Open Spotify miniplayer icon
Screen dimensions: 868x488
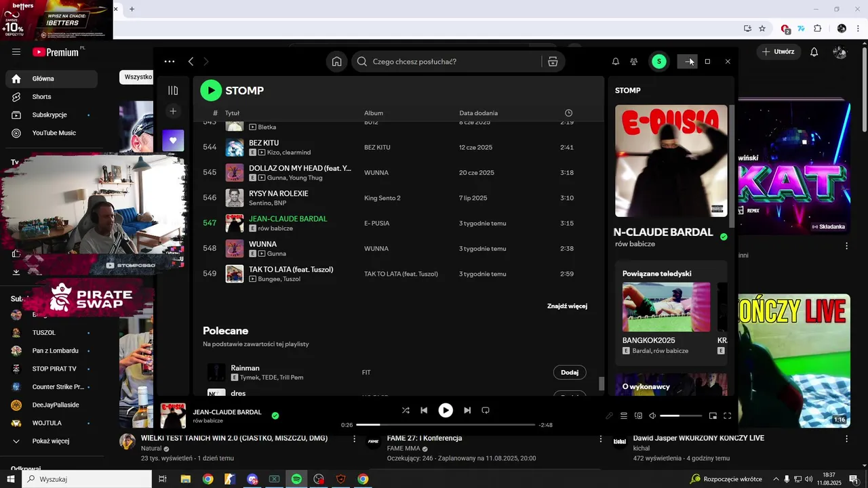click(713, 415)
